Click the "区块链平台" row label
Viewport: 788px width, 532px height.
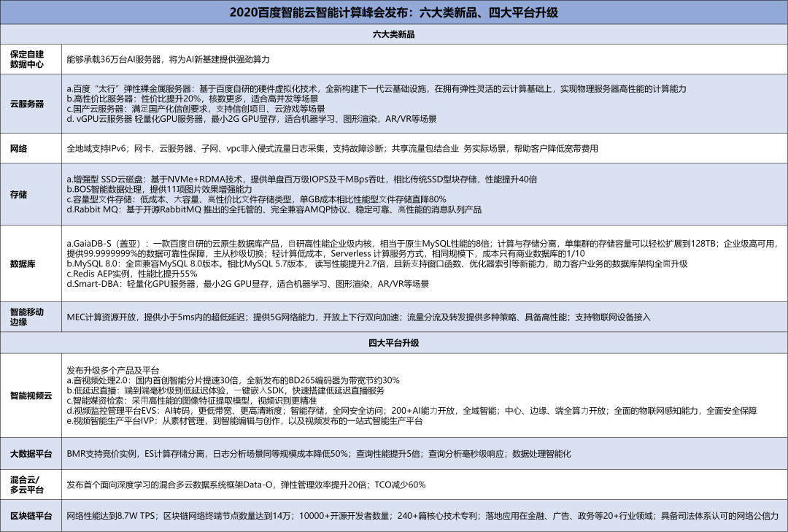(31, 516)
